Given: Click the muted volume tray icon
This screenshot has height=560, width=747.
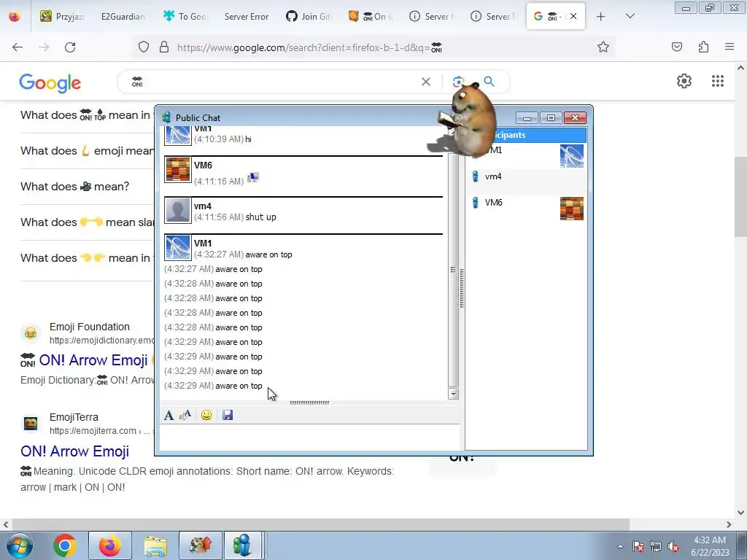Looking at the screenshot, I should click(673, 547).
